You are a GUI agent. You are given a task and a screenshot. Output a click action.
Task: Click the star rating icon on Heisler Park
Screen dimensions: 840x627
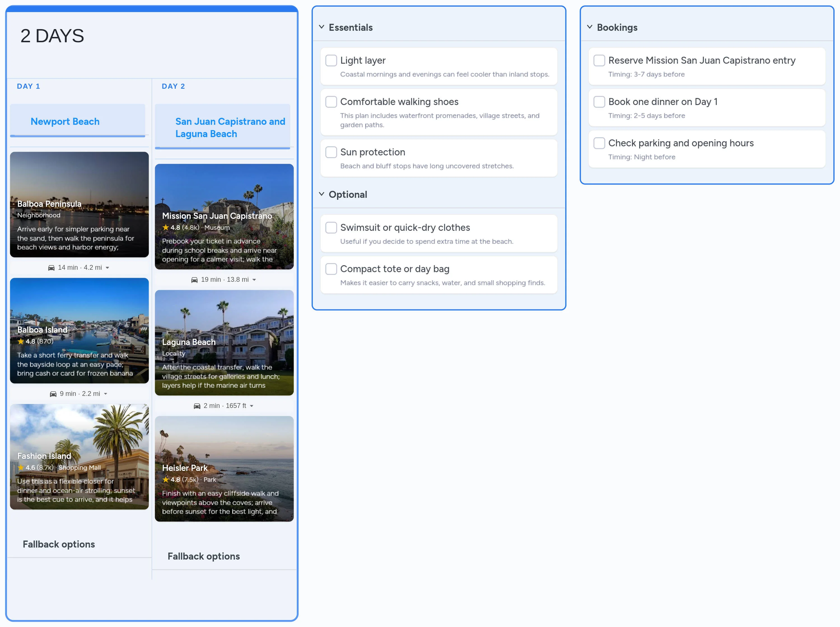pos(166,479)
